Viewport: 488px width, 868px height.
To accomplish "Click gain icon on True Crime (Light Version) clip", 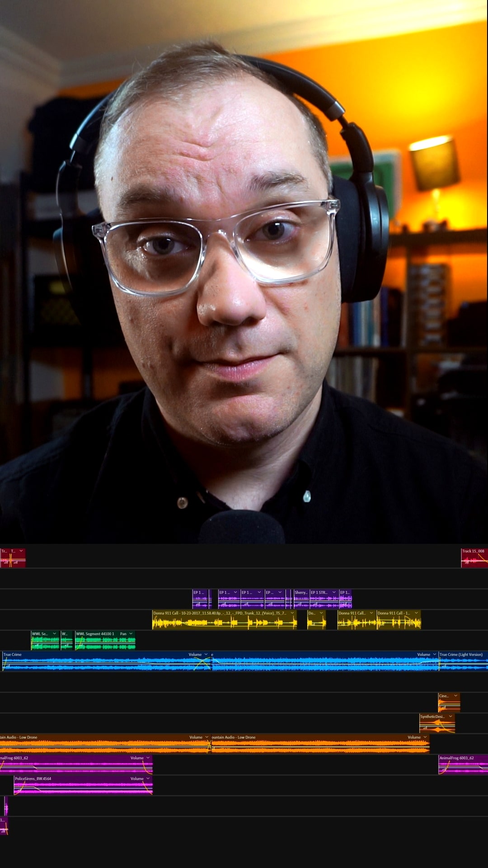I will (444, 666).
